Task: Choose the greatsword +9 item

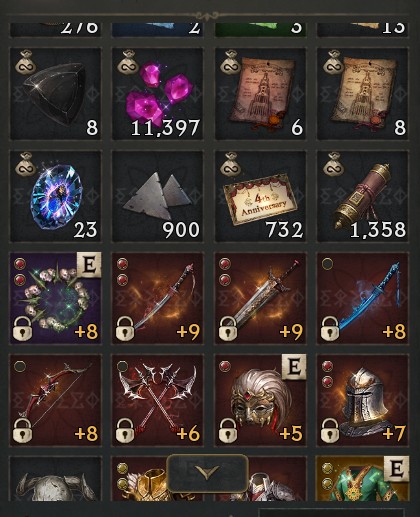Action: [x=260, y=298]
